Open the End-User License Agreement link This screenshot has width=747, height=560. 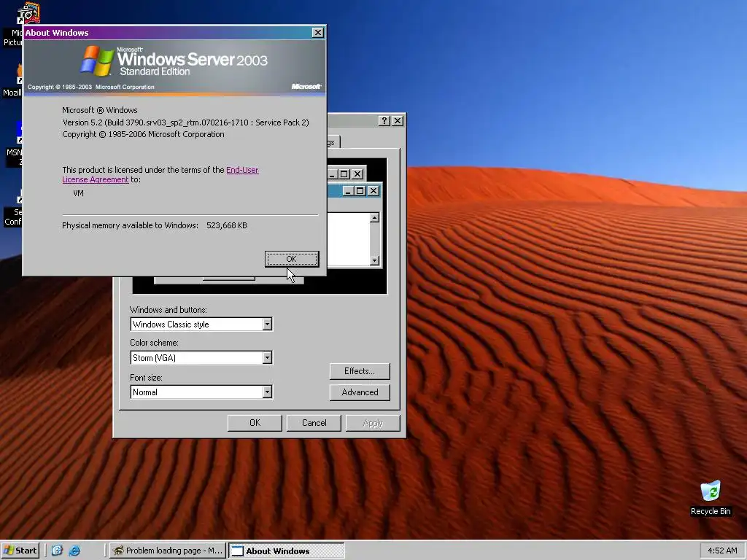(160, 175)
